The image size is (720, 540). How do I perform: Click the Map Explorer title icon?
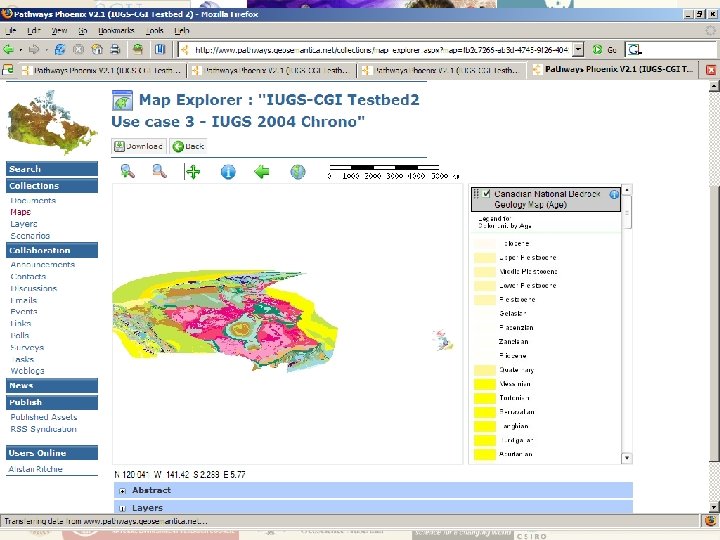pos(122,101)
